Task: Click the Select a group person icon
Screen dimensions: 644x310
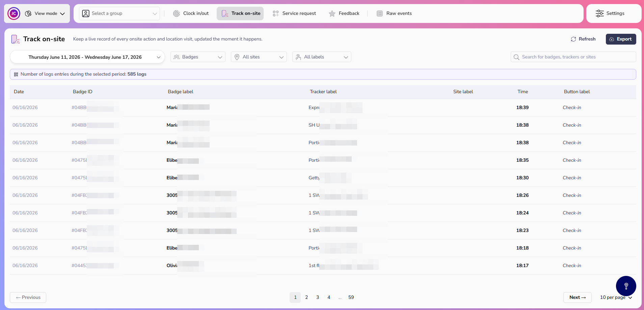Action: (x=86, y=14)
